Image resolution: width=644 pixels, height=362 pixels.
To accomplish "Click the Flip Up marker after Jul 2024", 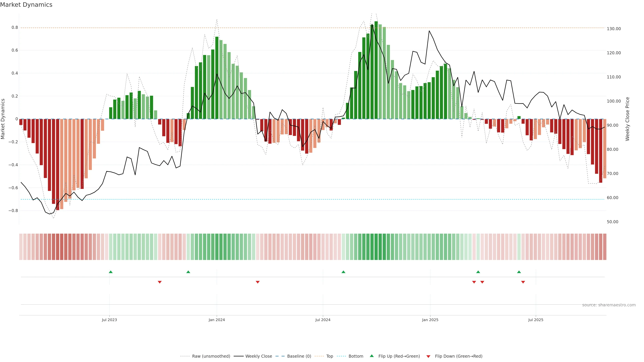I will click(x=343, y=272).
